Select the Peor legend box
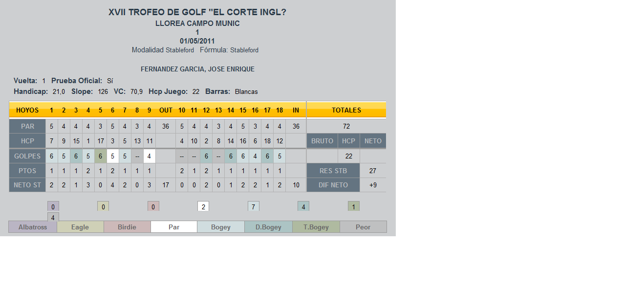The width and height of the screenshot is (644, 292). [x=363, y=227]
